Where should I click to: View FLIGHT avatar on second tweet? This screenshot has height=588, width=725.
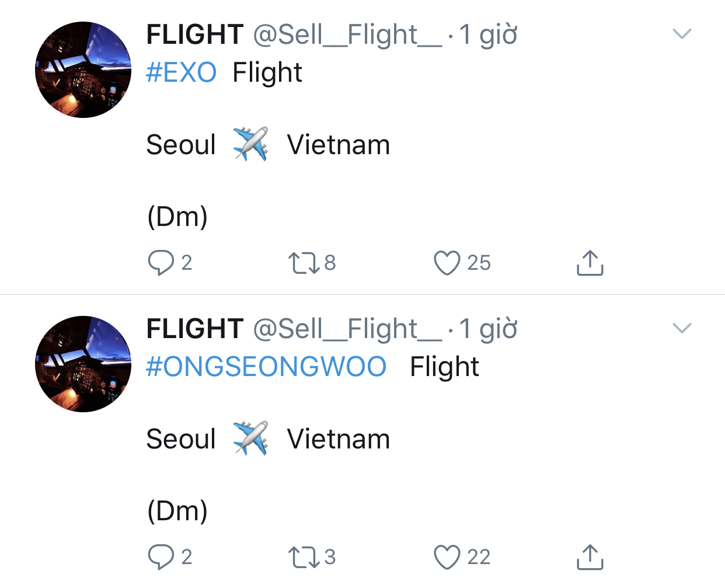tap(83, 364)
